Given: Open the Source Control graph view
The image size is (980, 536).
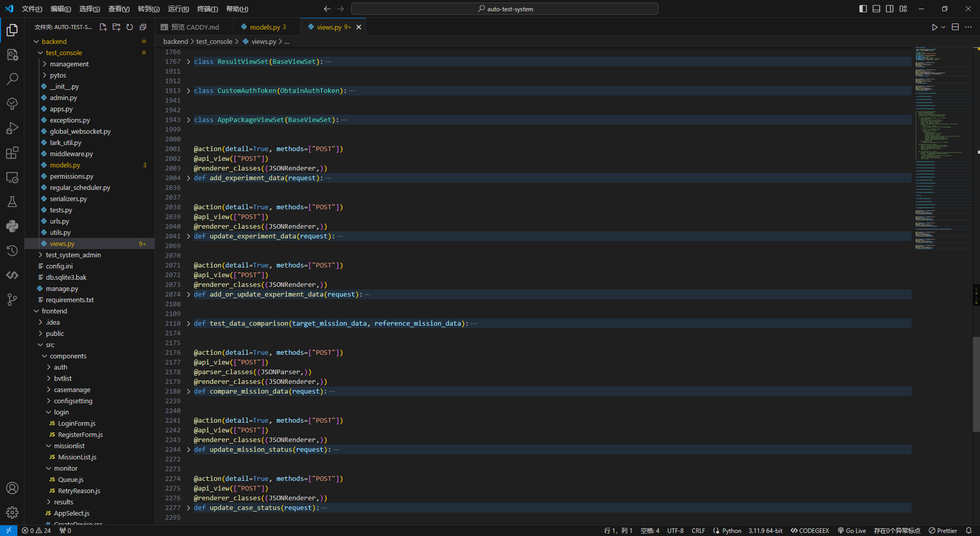Looking at the screenshot, I should pyautogui.click(x=12, y=300).
